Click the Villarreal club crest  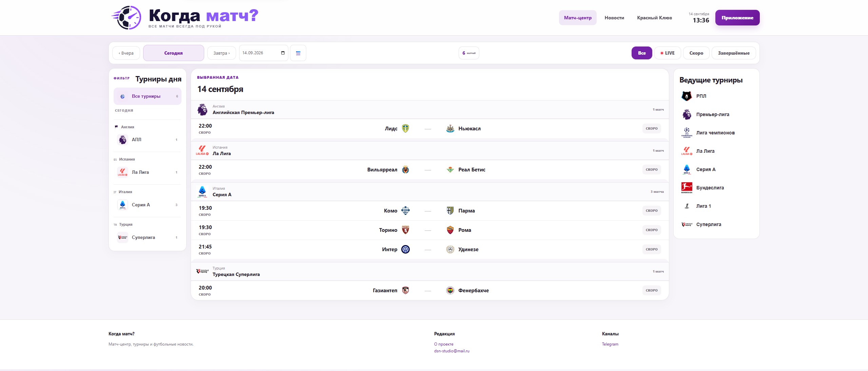(x=405, y=169)
